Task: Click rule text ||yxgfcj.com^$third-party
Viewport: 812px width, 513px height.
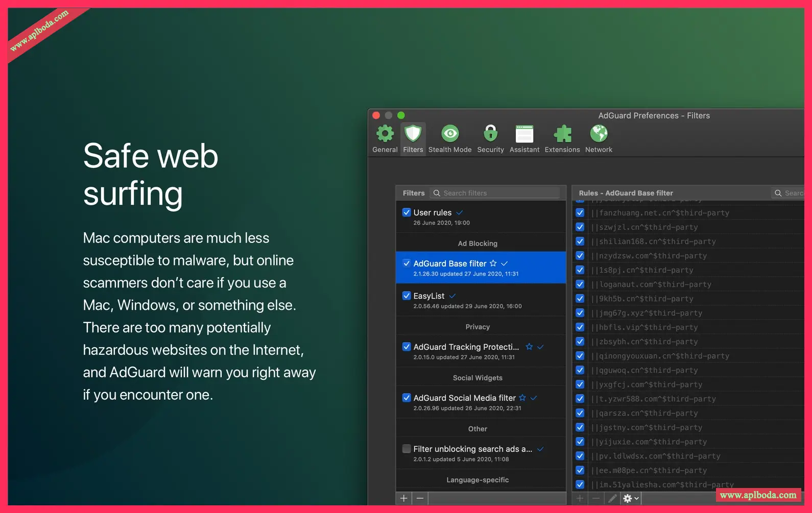Action: (x=647, y=384)
